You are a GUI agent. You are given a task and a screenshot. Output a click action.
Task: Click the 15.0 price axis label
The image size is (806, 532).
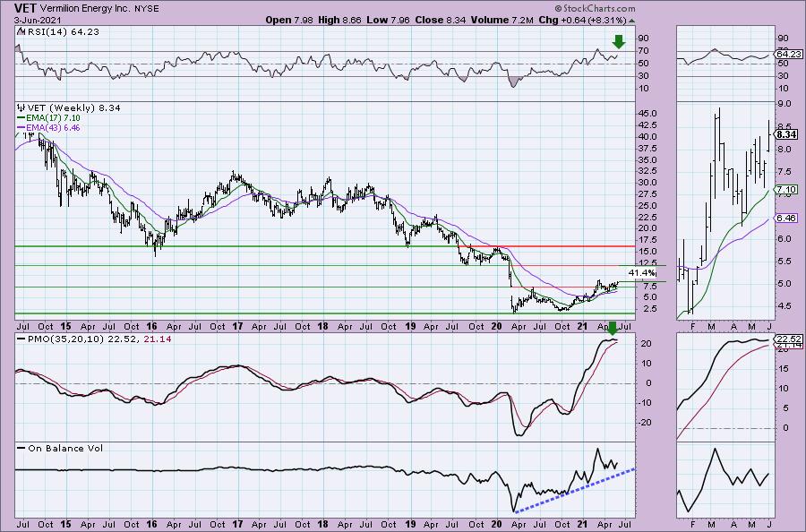click(x=646, y=252)
